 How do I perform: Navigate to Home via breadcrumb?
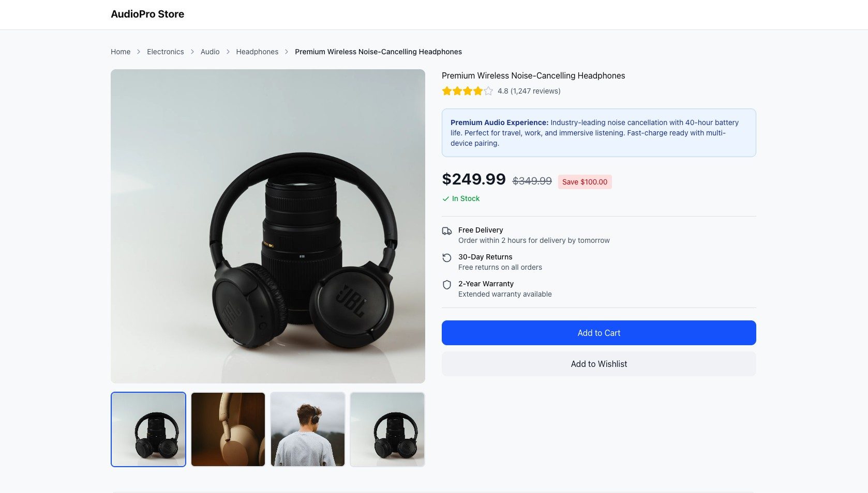click(x=120, y=52)
